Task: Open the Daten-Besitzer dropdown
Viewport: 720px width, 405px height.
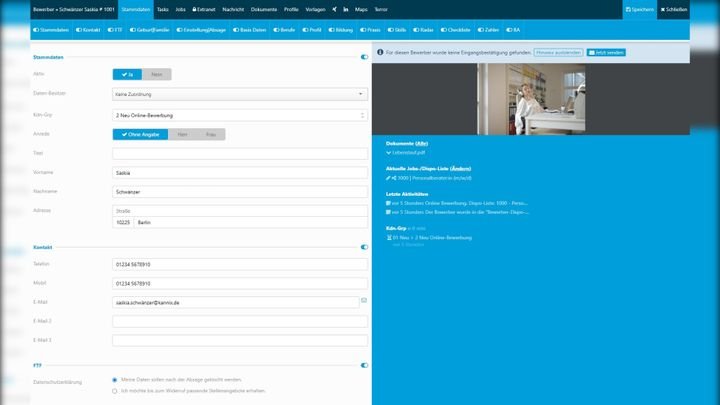Action: tap(240, 94)
